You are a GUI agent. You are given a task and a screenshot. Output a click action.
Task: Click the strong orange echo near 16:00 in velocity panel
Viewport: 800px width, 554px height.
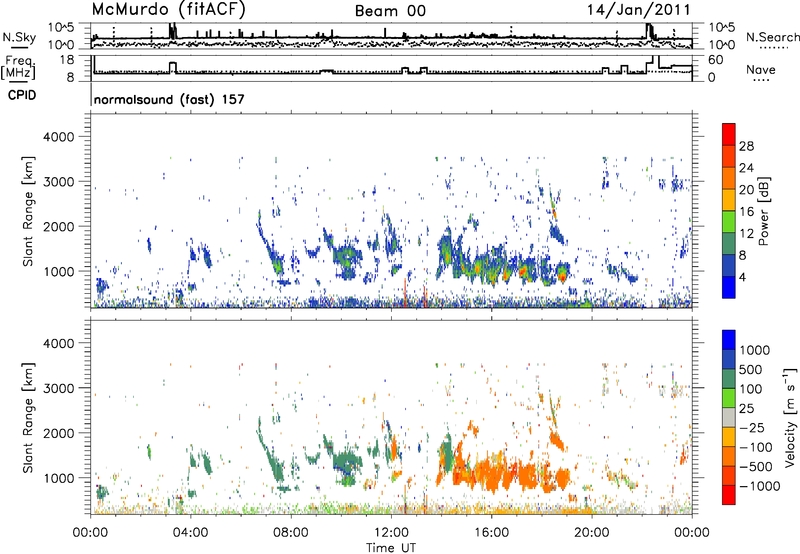tap(492, 473)
